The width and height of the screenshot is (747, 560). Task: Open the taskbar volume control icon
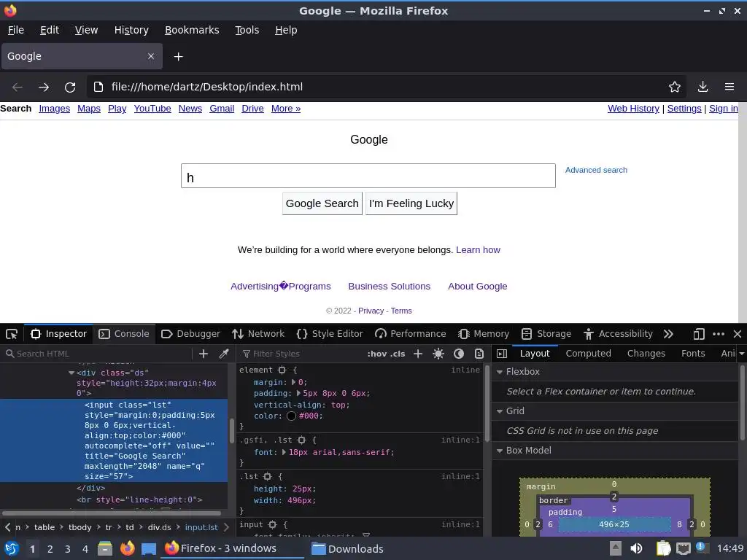click(x=635, y=548)
